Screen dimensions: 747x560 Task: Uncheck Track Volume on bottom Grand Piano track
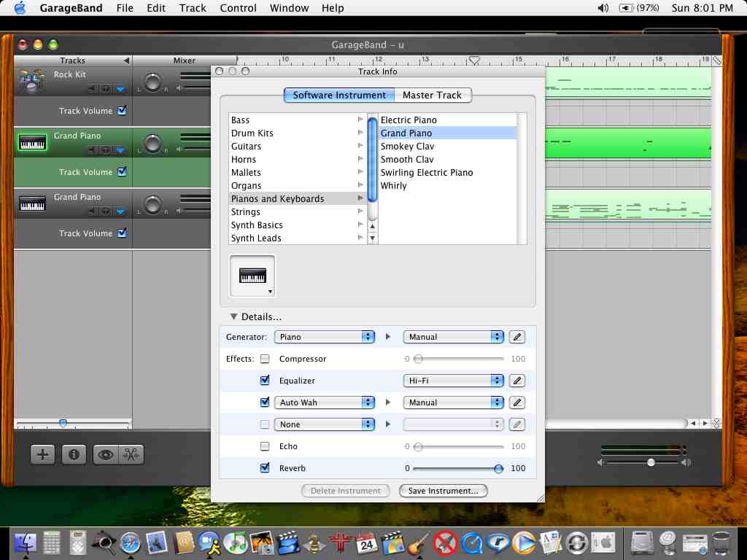pos(122,233)
